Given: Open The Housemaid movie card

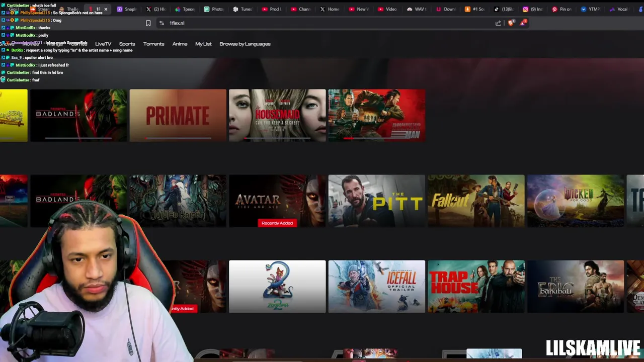Looking at the screenshot, I should coord(277,115).
